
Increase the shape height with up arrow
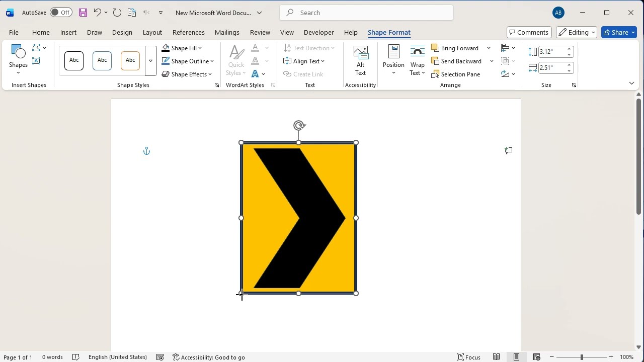(x=569, y=49)
